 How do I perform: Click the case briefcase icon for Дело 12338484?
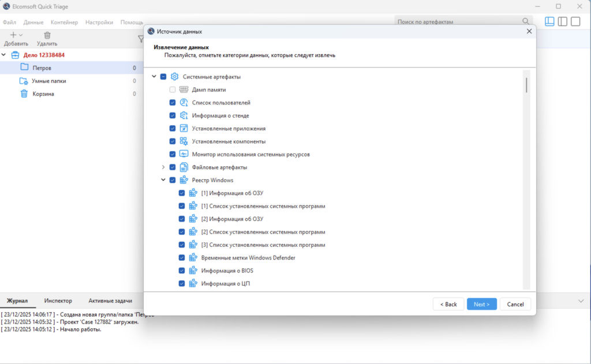pos(15,55)
